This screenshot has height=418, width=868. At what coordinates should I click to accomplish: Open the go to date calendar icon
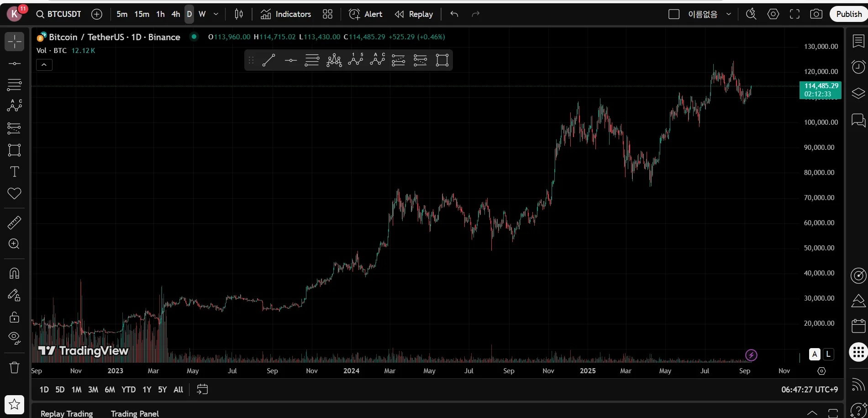(x=202, y=389)
